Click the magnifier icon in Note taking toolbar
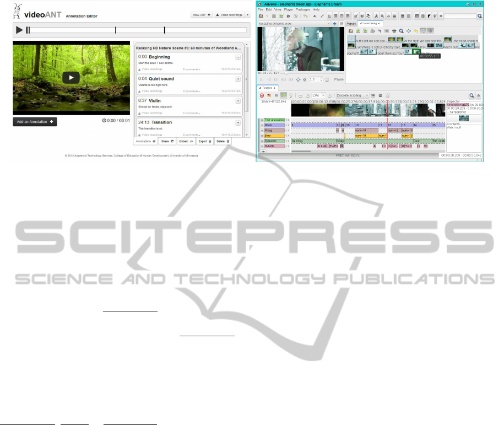504x425 pixels. pos(401,31)
